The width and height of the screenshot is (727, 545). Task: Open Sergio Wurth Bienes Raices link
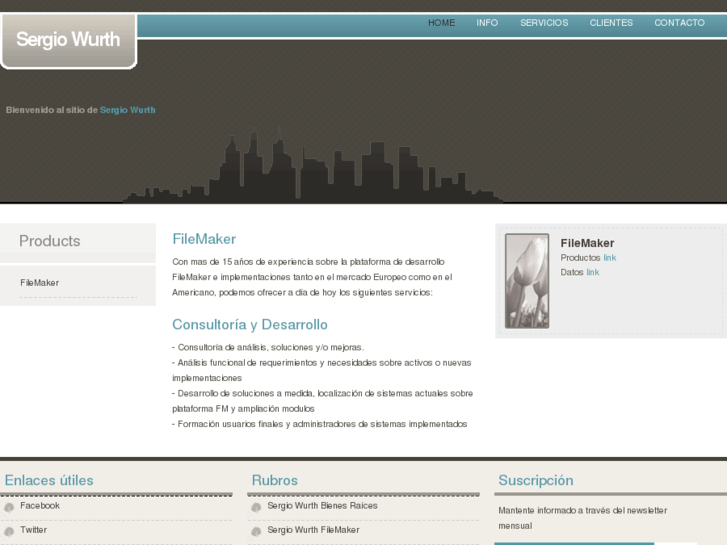pos(322,506)
